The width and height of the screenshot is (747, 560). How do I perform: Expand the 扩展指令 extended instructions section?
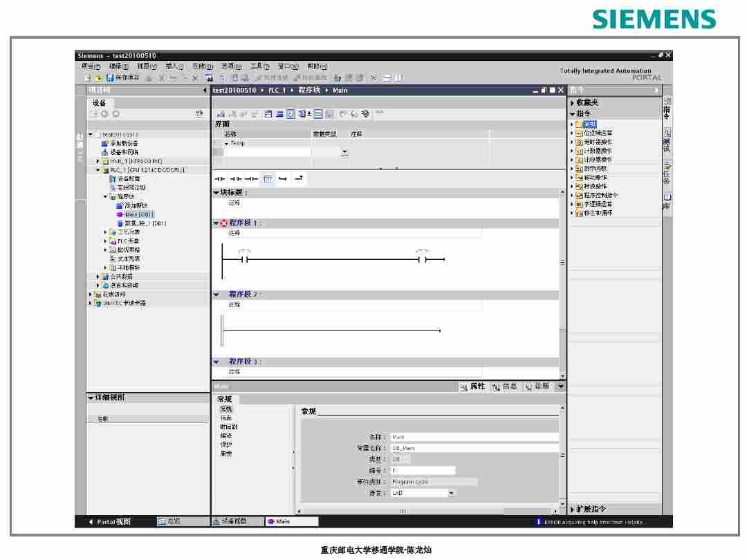572,509
